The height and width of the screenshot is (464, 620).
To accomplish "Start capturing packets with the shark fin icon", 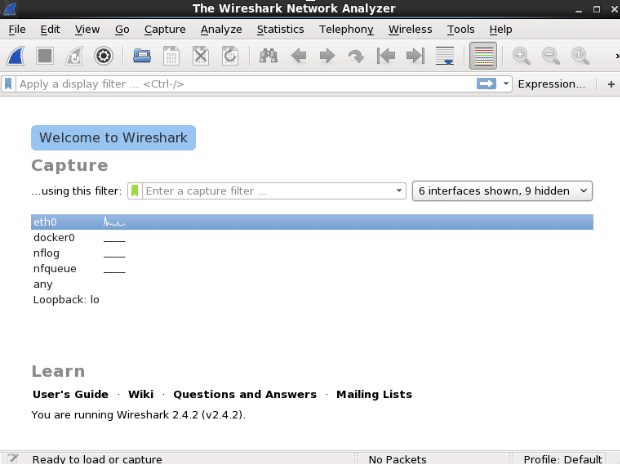I will click(x=16, y=56).
